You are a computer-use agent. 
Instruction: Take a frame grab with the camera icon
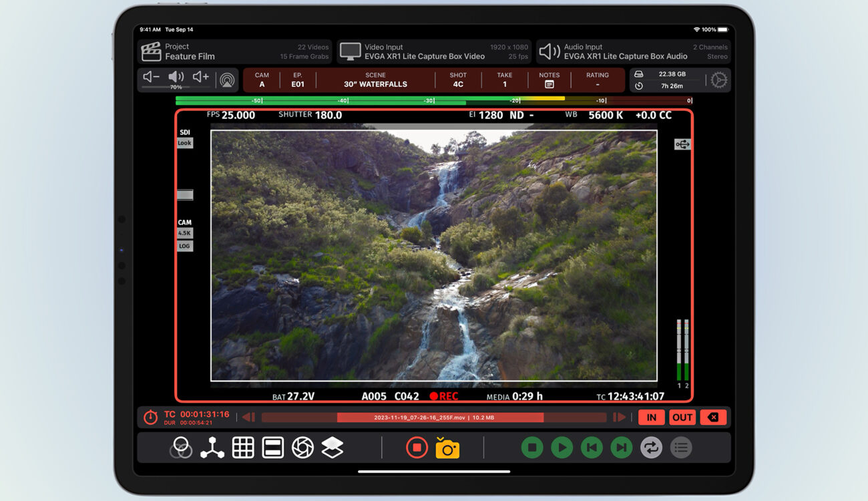pyautogui.click(x=448, y=448)
